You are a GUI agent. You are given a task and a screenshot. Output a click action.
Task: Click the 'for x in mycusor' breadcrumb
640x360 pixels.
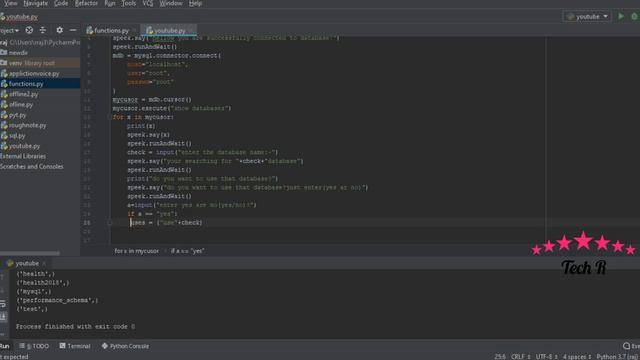click(x=136, y=251)
